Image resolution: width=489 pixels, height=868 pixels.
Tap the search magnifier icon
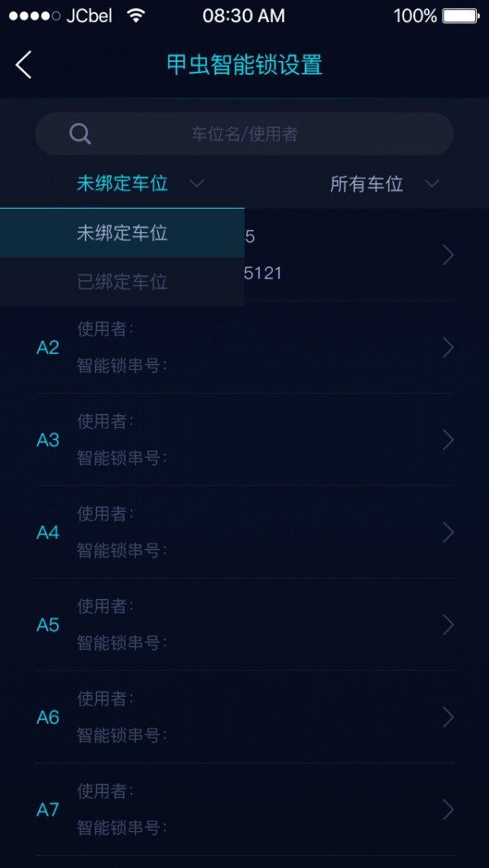click(x=80, y=134)
